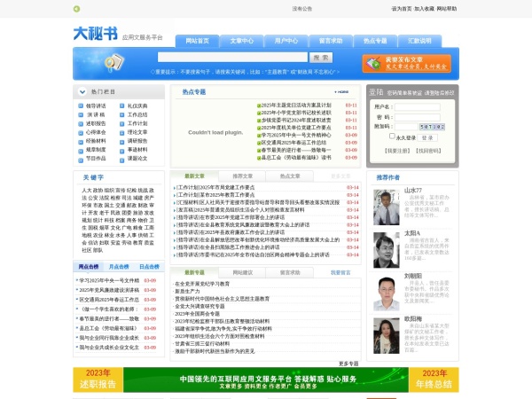This screenshot has height=399, width=532.
Task: Select the 月点击榜 ranking tab
Action: [118, 266]
